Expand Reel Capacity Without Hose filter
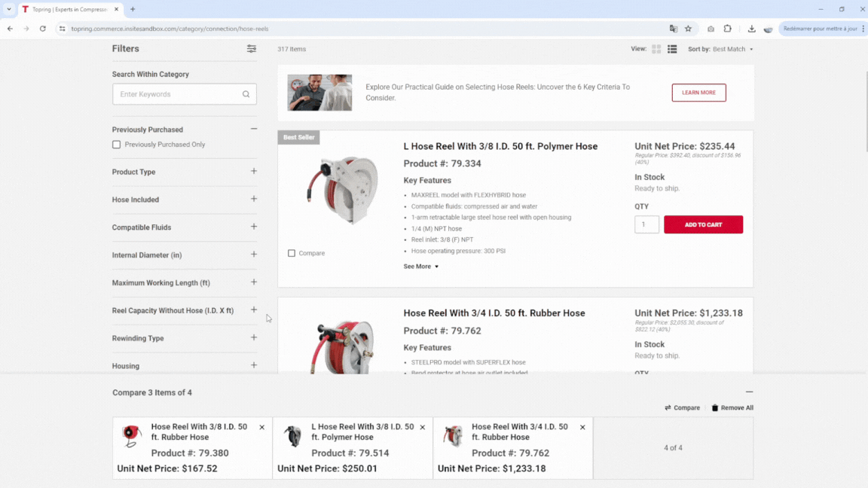Image resolution: width=868 pixels, height=488 pixels. (253, 310)
